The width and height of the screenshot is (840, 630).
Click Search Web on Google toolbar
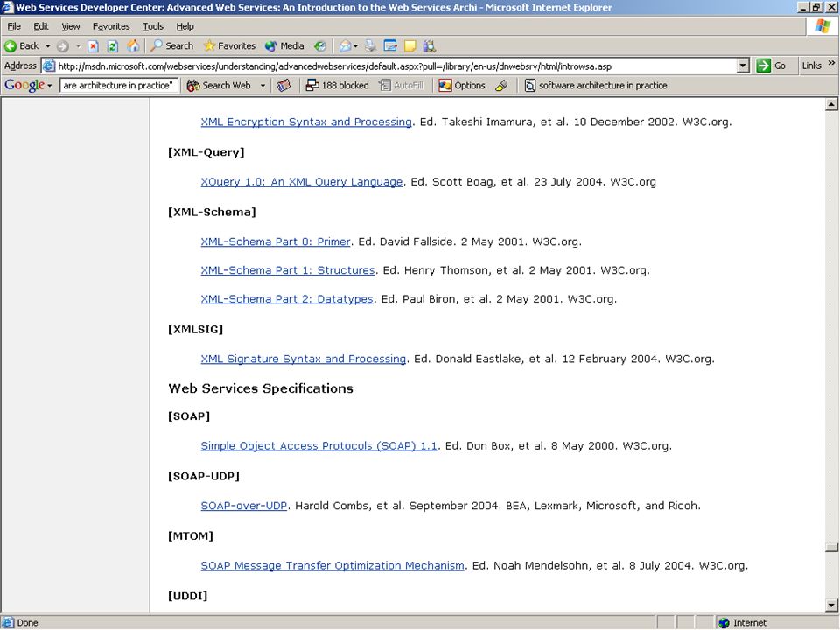point(219,85)
